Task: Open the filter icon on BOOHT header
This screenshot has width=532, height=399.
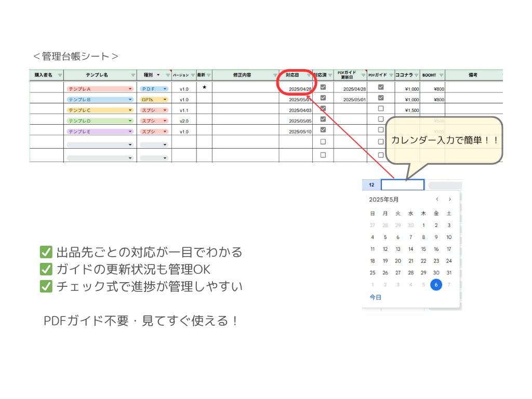Action: click(x=441, y=75)
